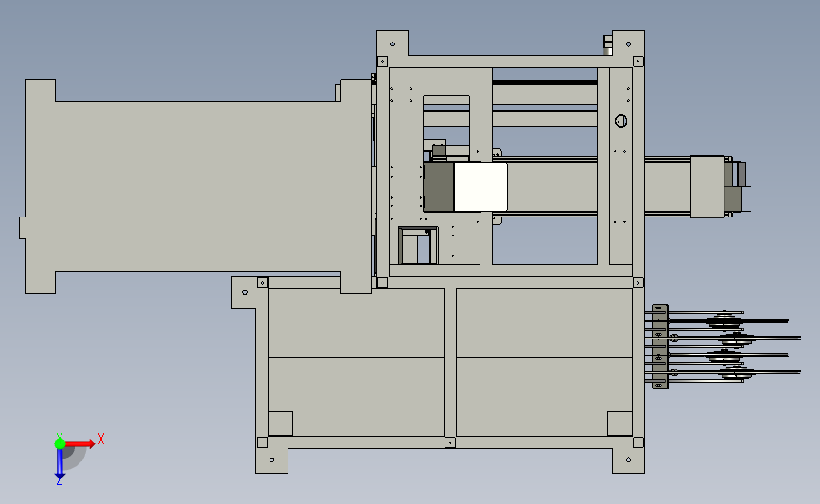The height and width of the screenshot is (504, 820).
Task: Select the cylinder end cap at far right
Action: (707, 186)
